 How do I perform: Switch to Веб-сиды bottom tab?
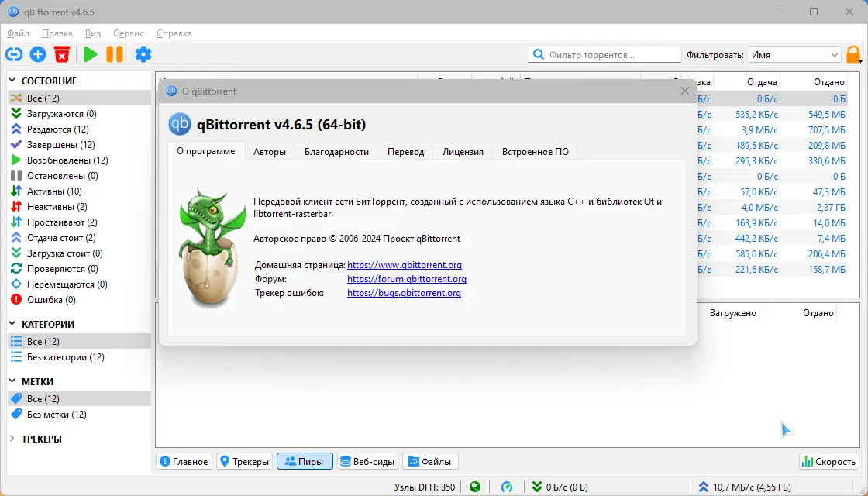367,461
